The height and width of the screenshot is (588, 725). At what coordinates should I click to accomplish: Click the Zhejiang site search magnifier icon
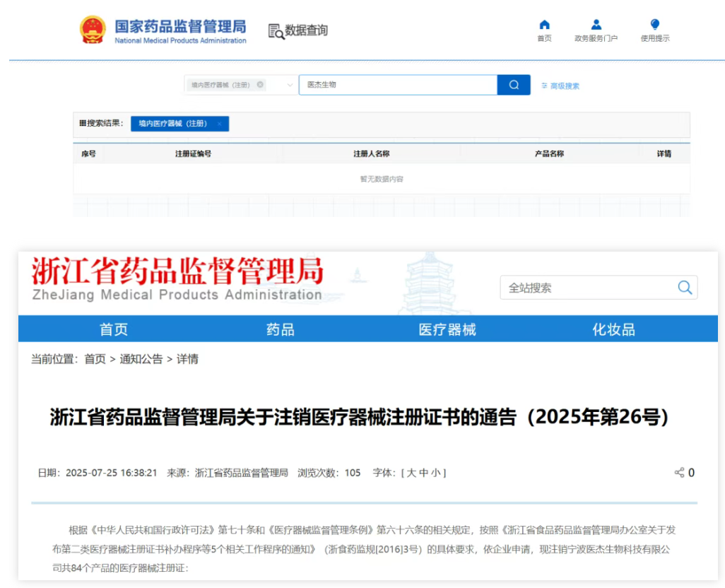point(684,287)
